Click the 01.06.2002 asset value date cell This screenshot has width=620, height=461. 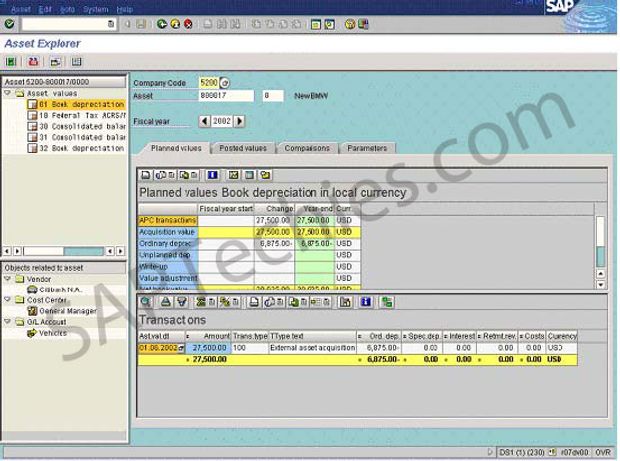(x=161, y=348)
